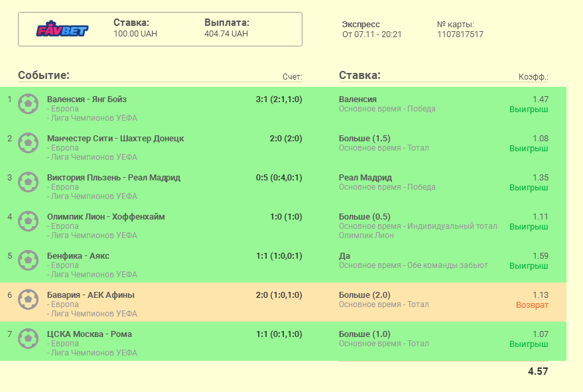Click soccer ball icon for Бенфика - Аякс
Screen dimensions: 583x392
click(x=28, y=260)
